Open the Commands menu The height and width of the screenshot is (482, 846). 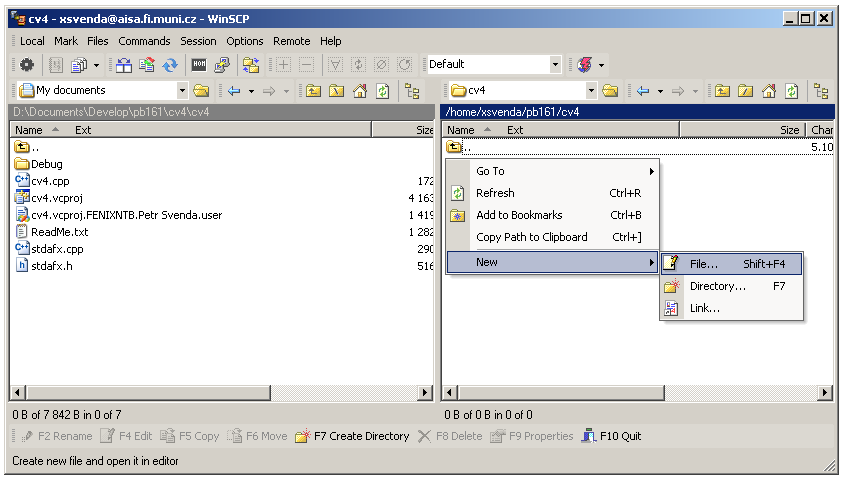[x=144, y=41]
